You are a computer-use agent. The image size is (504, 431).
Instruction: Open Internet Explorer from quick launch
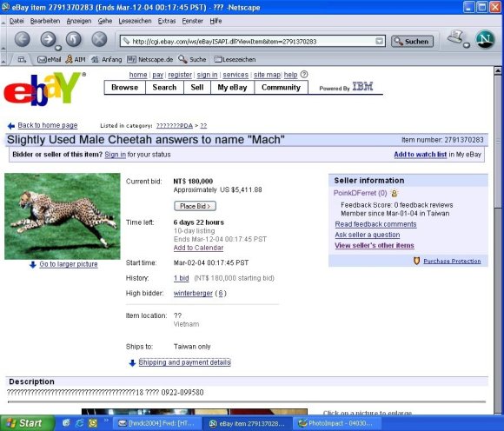[x=80, y=423]
